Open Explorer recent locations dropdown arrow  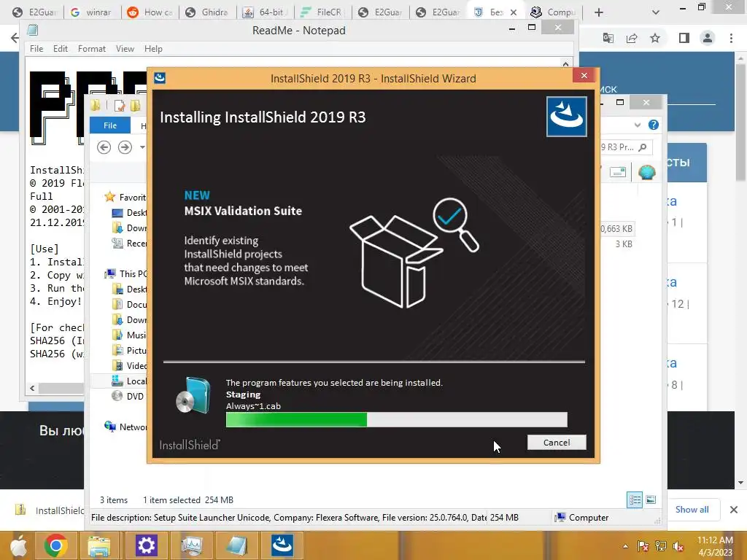(142, 147)
